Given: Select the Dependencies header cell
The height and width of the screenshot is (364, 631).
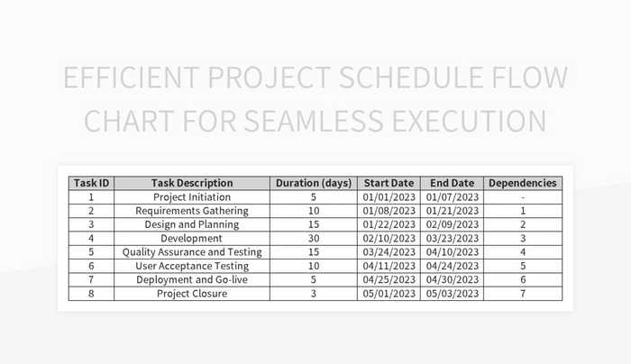Looking at the screenshot, I should tap(523, 183).
